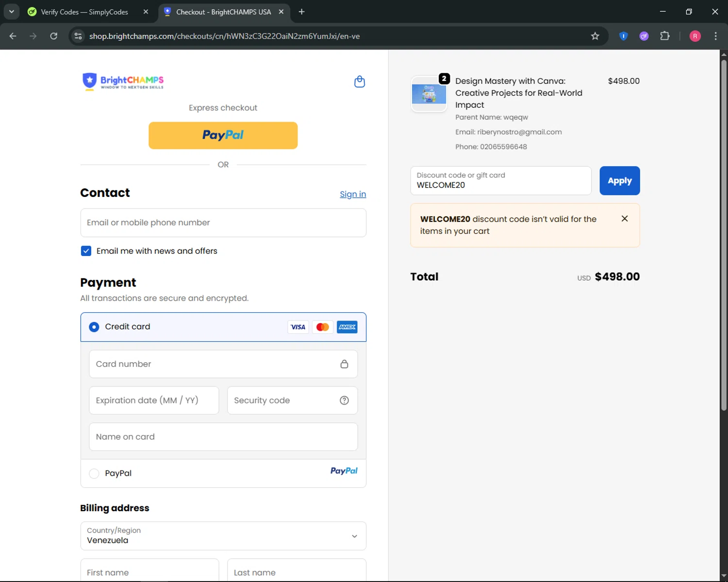This screenshot has height=582, width=728.
Task: Go back to the previous page
Action: click(x=13, y=36)
